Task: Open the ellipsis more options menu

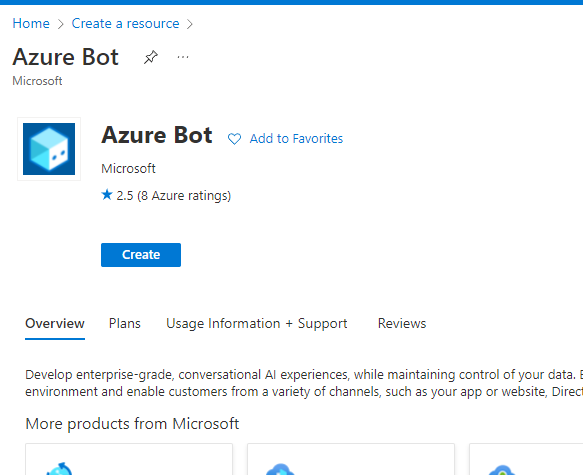Action: pos(183,57)
